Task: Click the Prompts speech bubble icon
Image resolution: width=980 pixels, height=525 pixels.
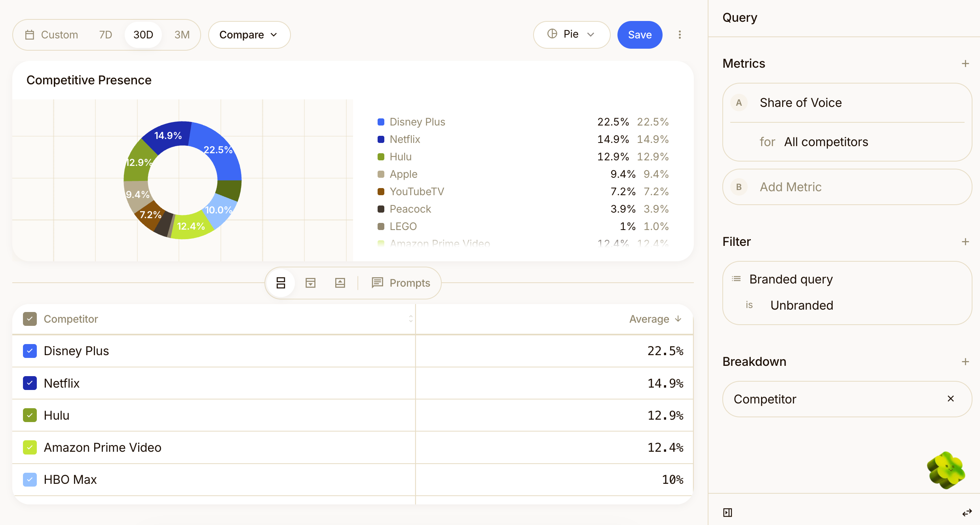Action: coord(377,283)
